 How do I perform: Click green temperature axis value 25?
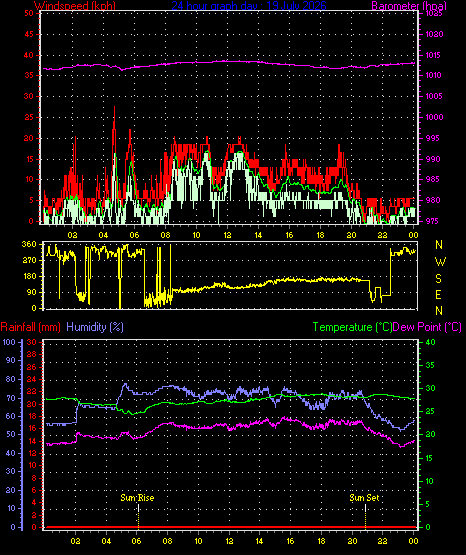430,411
